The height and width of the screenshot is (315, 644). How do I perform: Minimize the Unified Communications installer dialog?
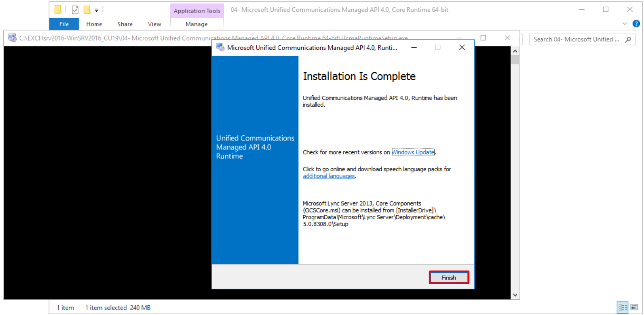pyautogui.click(x=414, y=48)
